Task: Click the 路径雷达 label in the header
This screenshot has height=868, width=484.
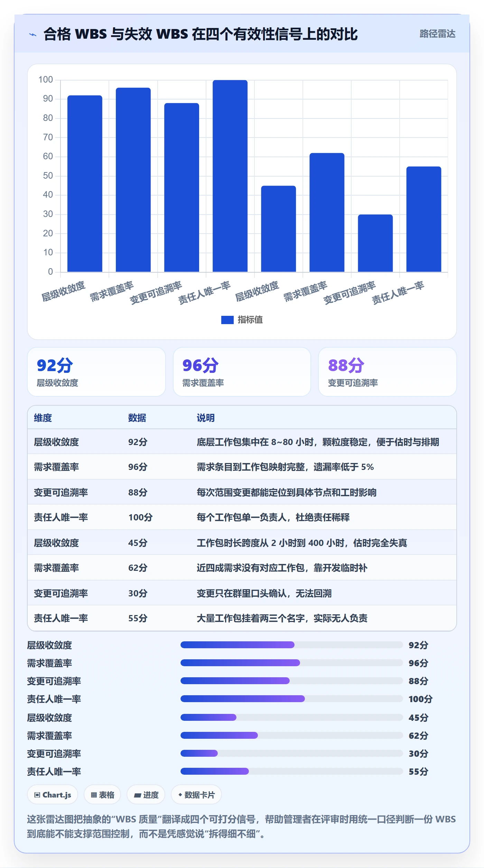Action: (437, 34)
